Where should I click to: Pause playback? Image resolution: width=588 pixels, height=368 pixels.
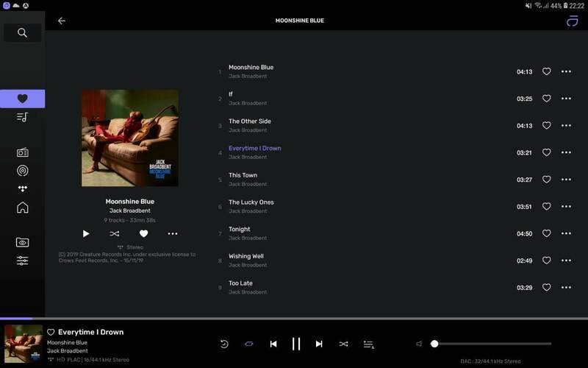(296, 344)
